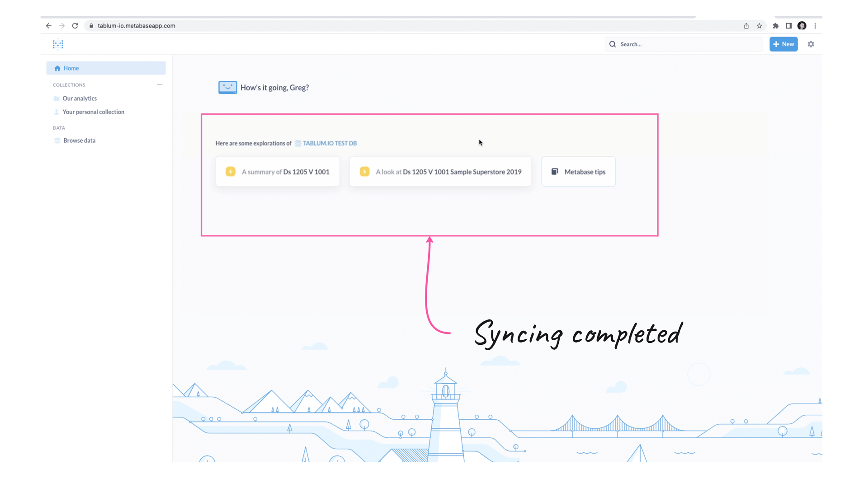Click the New button
The height and width of the screenshot is (488, 868).
pyautogui.click(x=783, y=44)
